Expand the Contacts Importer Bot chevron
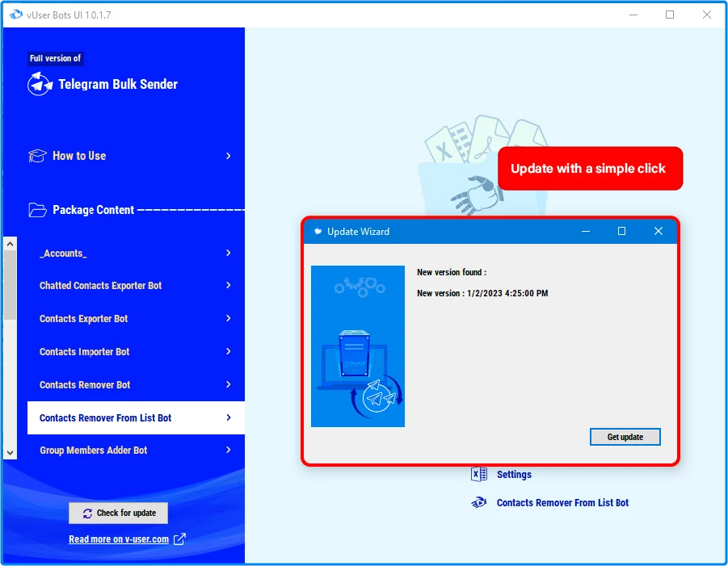Screen dimensions: 728x566 pyautogui.click(x=229, y=352)
